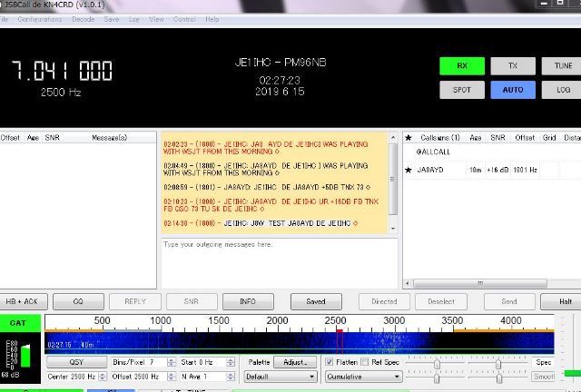This screenshot has width=581, height=392.
Task: Enable the Ref Spec checkbox
Action: pos(365,362)
